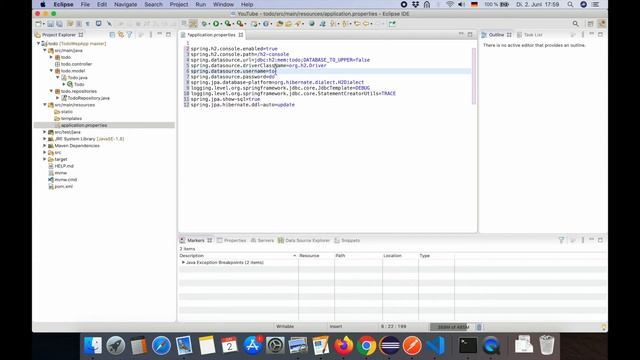Collapse the src/main/java folder
Image resolution: width=640 pixels, height=360 pixels.
(45, 50)
